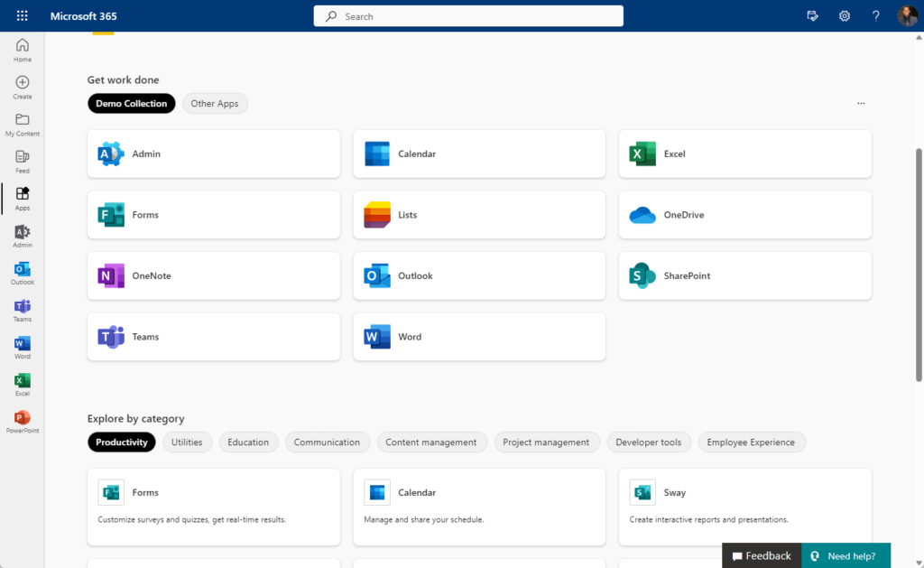Launch Teams from left sidebar
Viewport: 924px width, 568px height.
pyautogui.click(x=23, y=311)
